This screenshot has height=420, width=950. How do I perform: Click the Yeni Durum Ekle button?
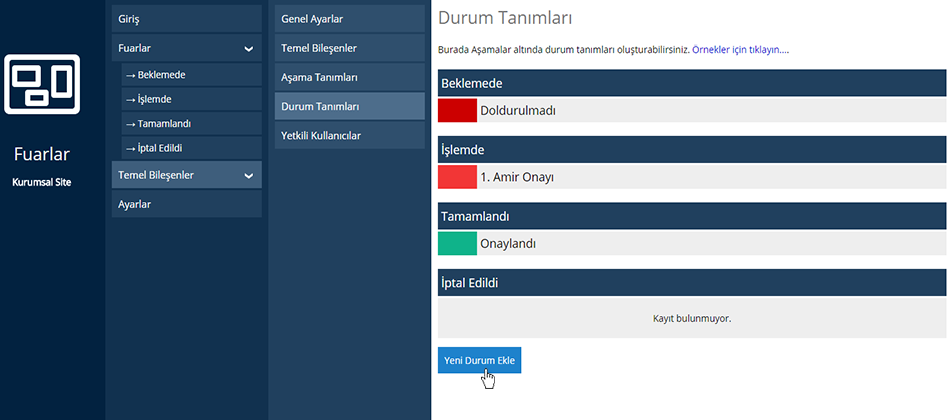(479, 360)
